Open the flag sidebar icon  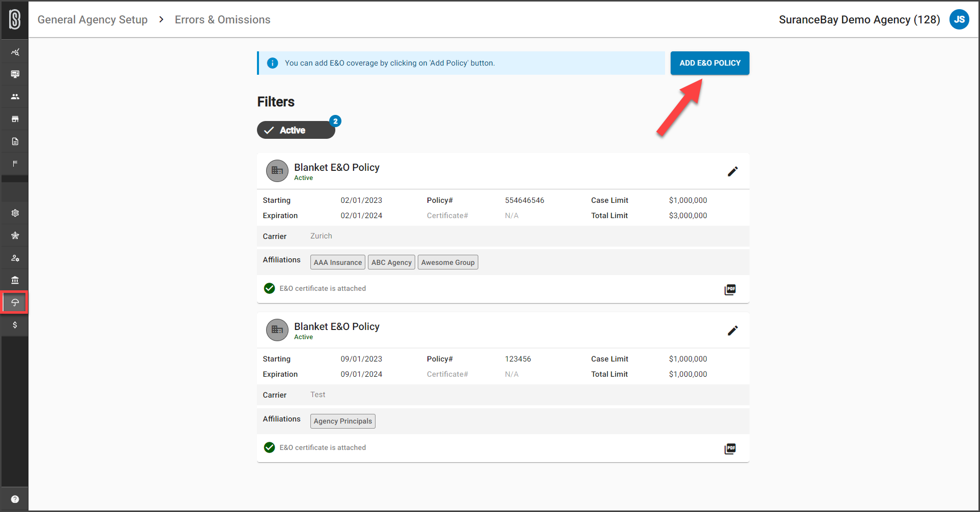(x=15, y=164)
